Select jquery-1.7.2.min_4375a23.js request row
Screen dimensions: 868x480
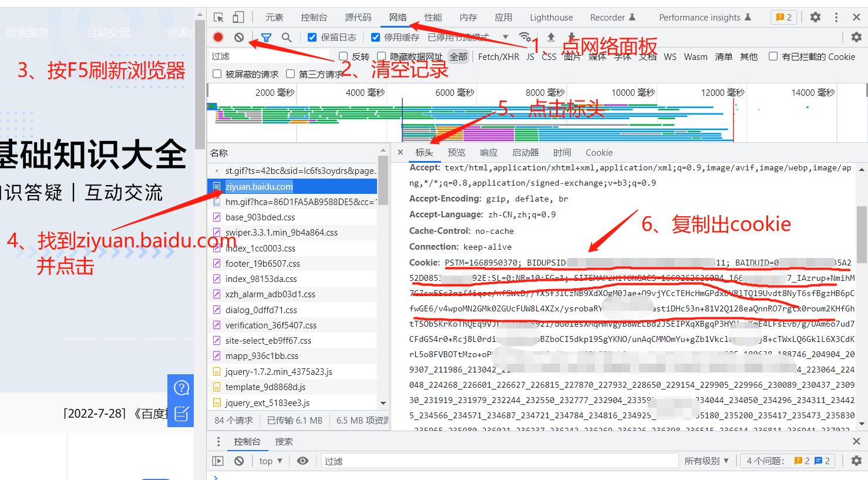[x=292, y=371]
